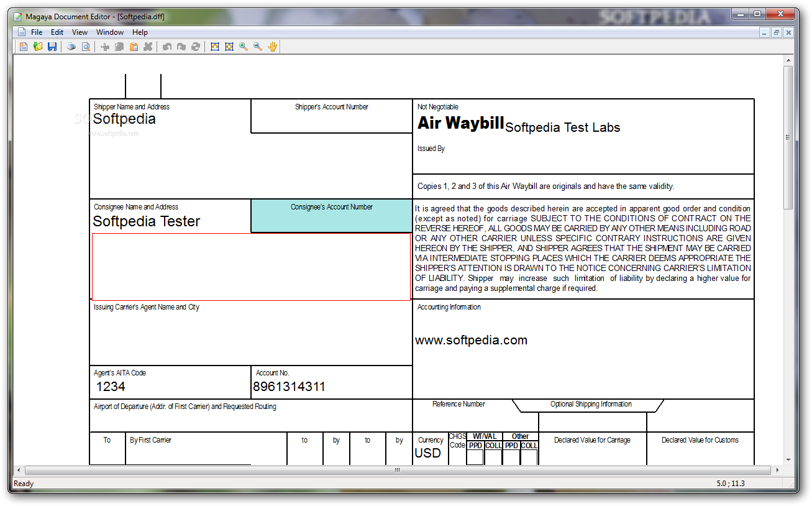Fit whole page using toolbar icon
The image size is (812, 506).
tap(229, 47)
